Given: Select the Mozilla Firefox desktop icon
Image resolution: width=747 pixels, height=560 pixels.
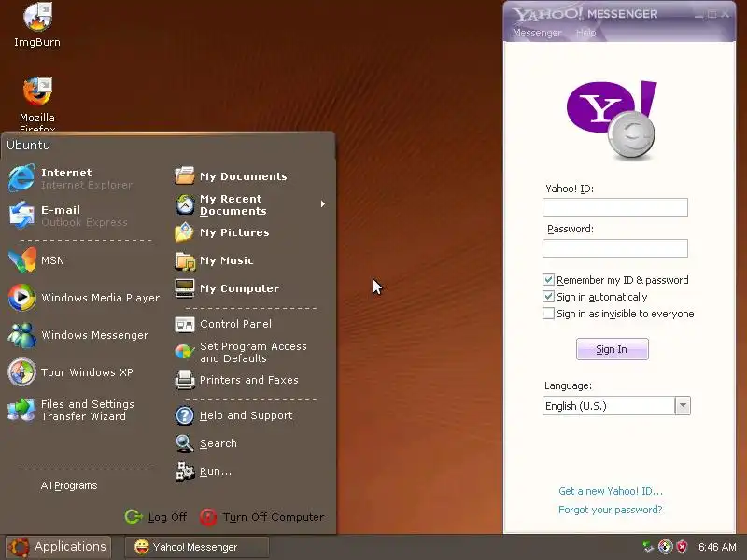Looking at the screenshot, I should click(x=37, y=91).
